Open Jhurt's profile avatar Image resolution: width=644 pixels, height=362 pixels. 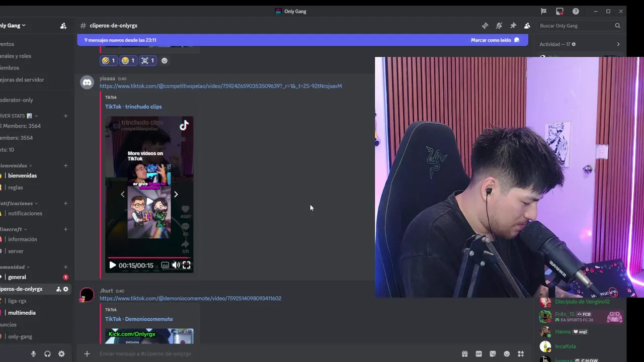(87, 295)
